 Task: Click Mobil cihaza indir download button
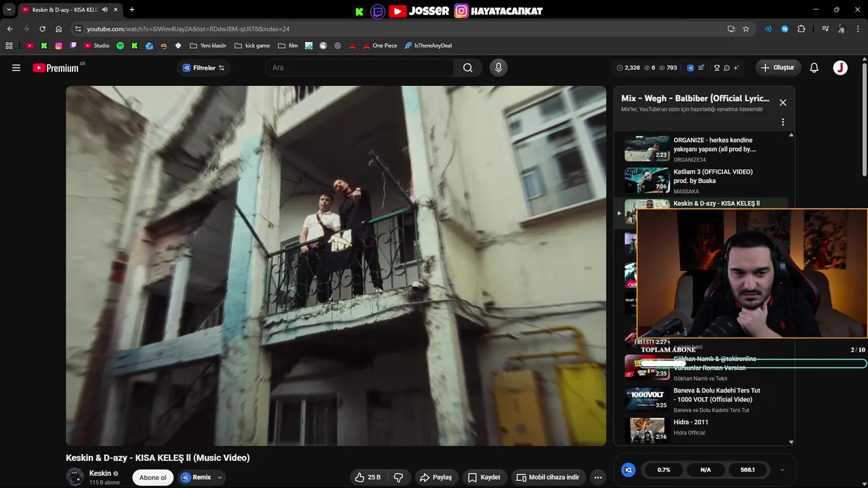[548, 477]
